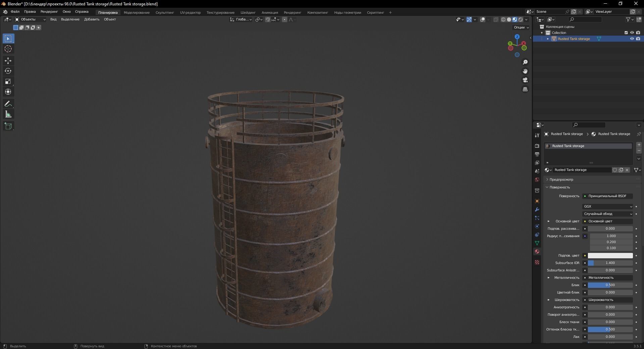Select the Scale tool
This screenshot has height=349, width=644.
[x=8, y=81]
